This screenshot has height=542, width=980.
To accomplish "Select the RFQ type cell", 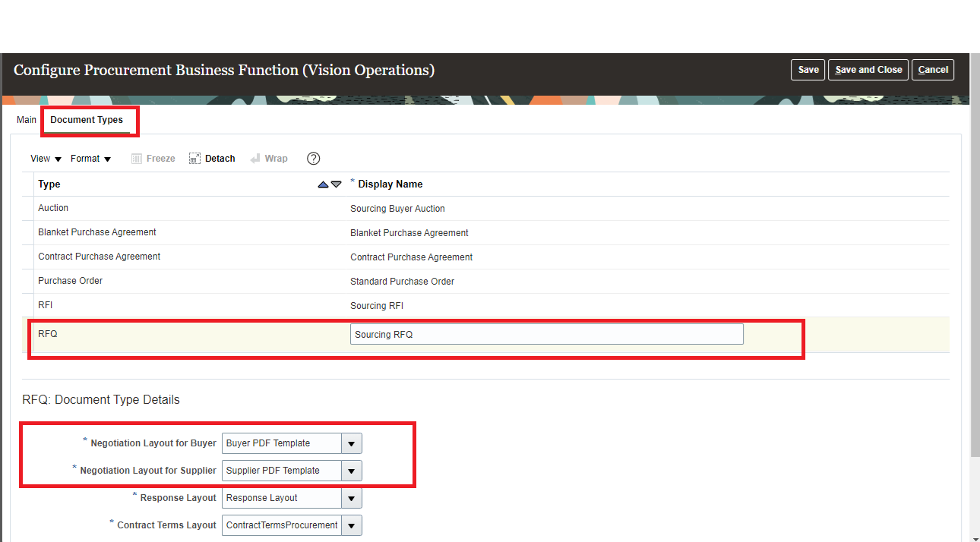I will coord(48,334).
